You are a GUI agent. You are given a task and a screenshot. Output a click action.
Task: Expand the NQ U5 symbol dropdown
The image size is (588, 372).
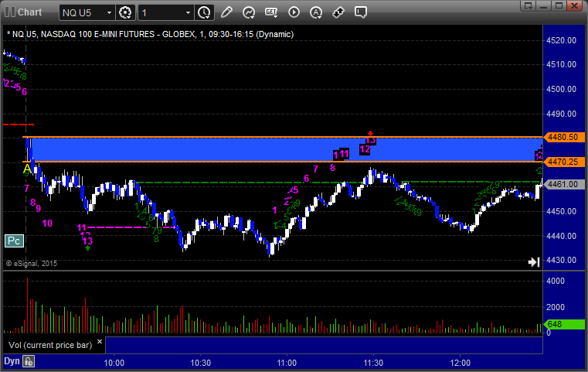click(x=109, y=13)
